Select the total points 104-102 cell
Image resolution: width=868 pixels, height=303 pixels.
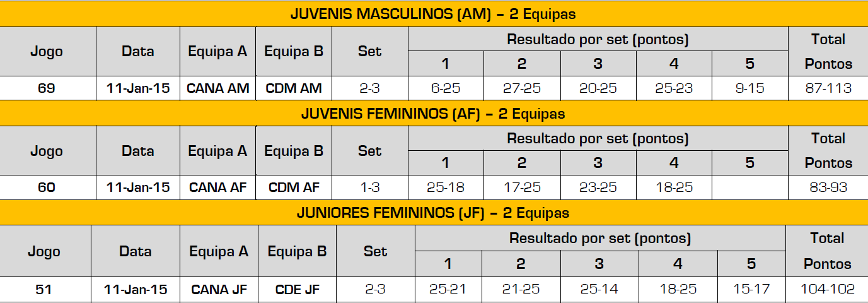(826, 290)
